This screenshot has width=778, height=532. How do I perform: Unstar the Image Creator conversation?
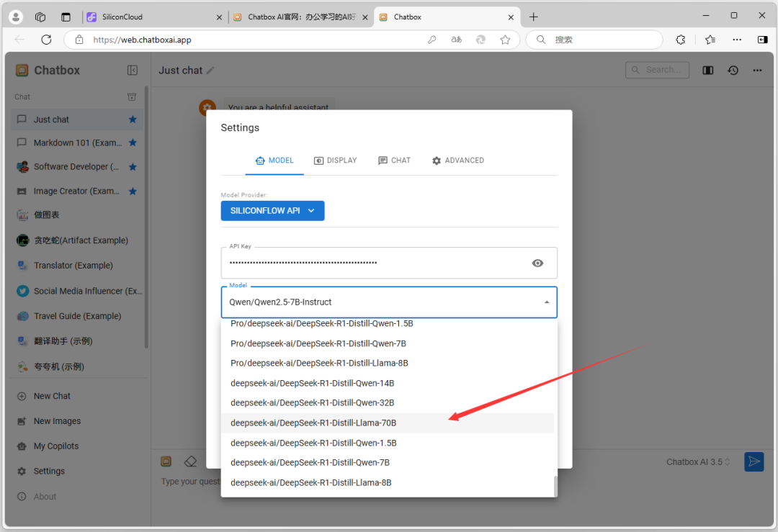click(133, 191)
